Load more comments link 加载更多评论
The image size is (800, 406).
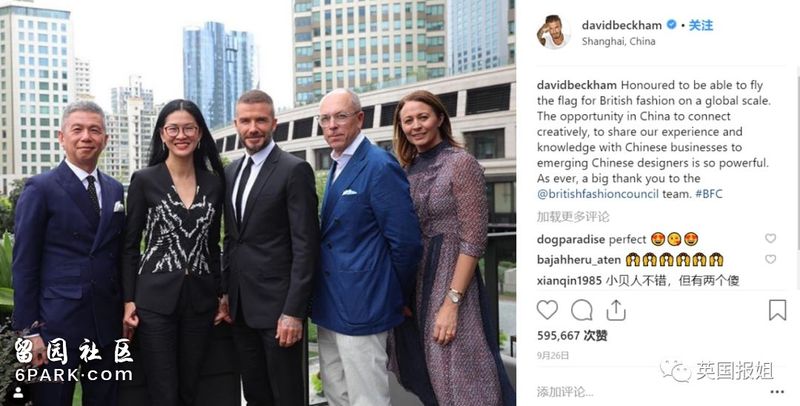tap(573, 217)
